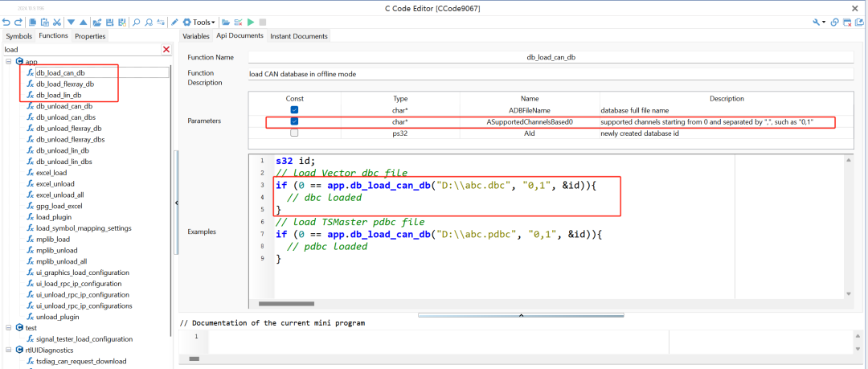Switch to the Symbols tab
Image resolution: width=868 pixels, height=369 pixels.
coord(18,36)
